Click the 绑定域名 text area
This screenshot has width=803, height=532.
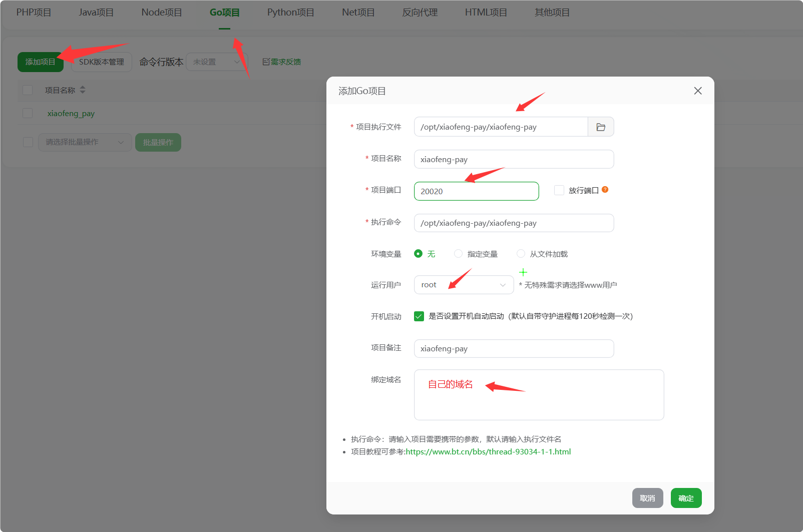point(539,395)
